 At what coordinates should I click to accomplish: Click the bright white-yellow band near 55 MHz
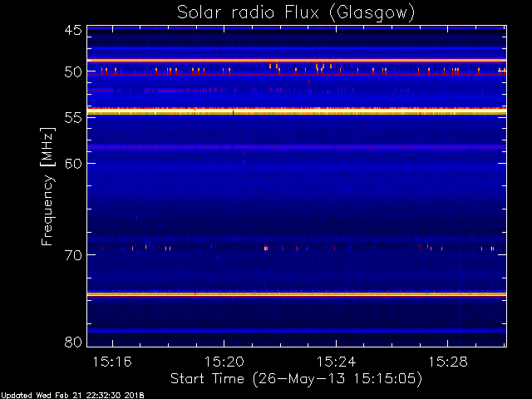[x=297, y=111]
